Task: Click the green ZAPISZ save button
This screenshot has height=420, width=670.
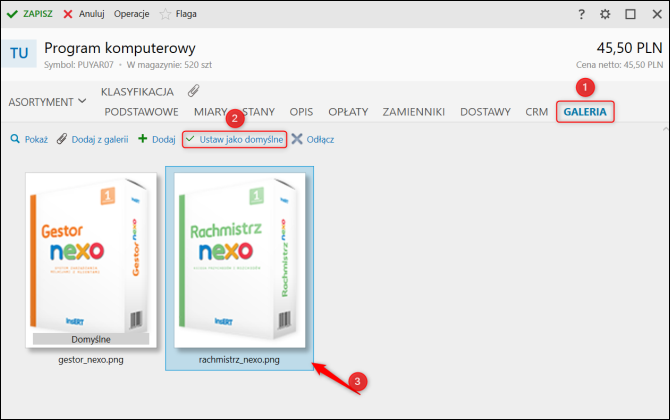Action: (x=30, y=14)
